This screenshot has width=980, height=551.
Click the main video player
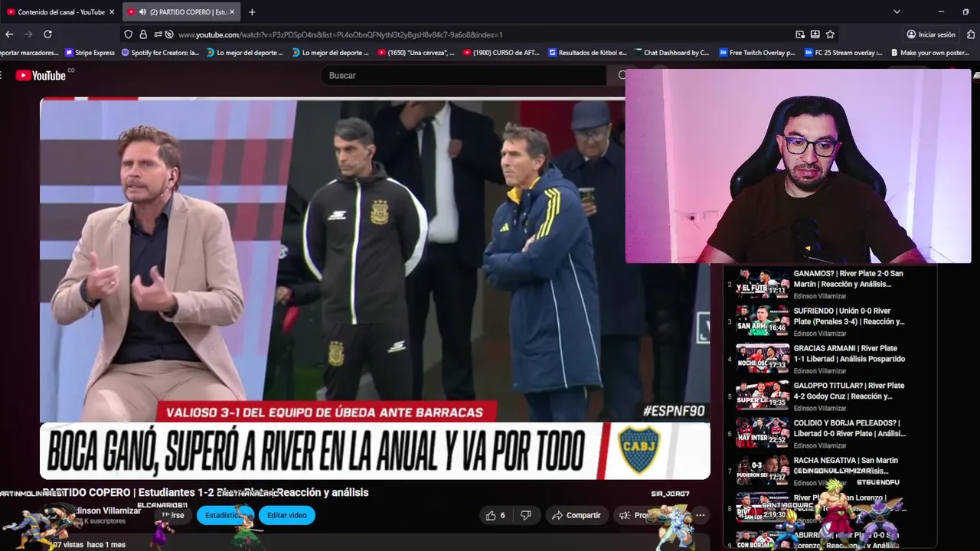(375, 289)
